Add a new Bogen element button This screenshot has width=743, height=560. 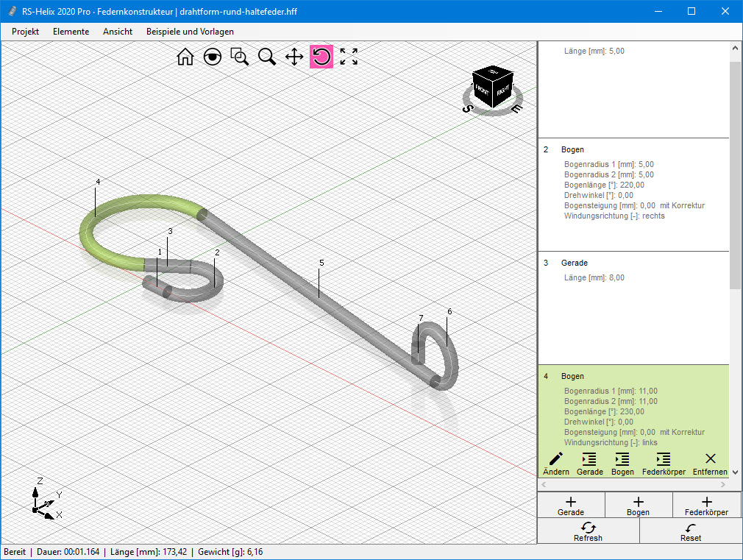(638, 506)
